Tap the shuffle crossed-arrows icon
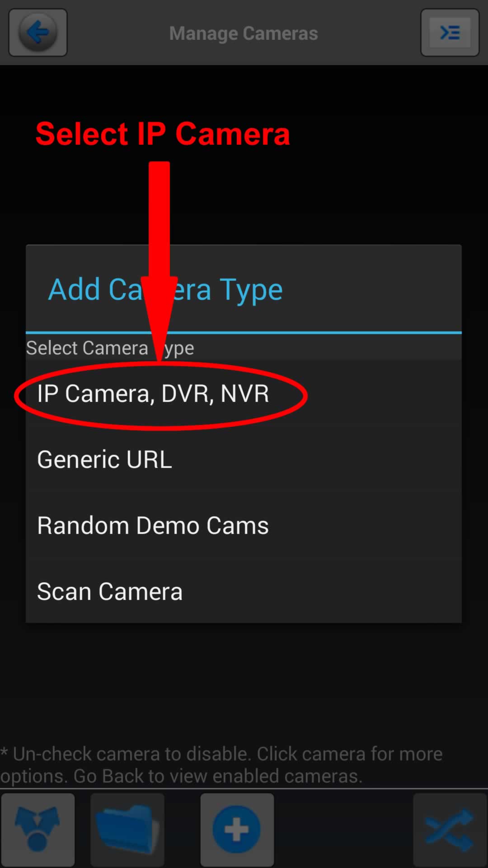Viewport: 488px width, 868px height. coord(450,830)
